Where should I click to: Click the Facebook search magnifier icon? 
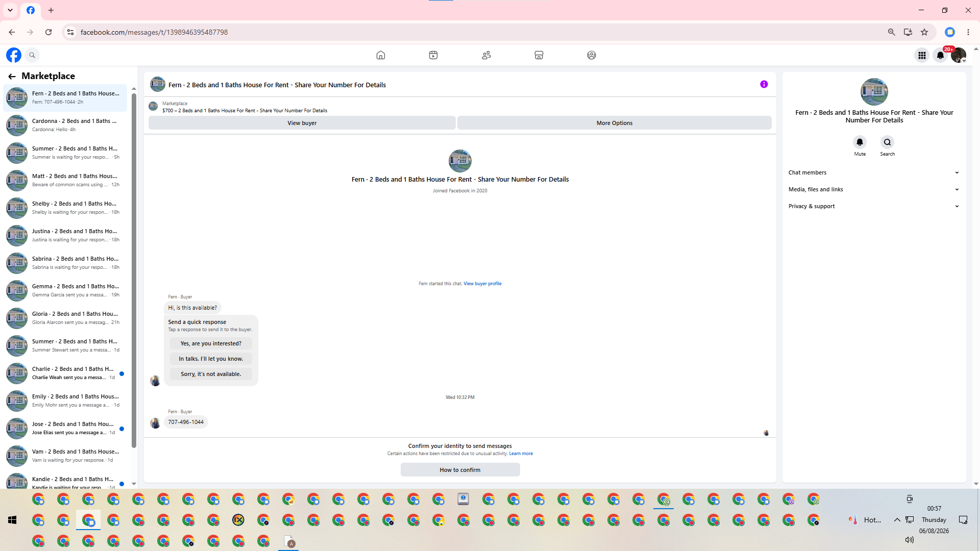[32, 55]
